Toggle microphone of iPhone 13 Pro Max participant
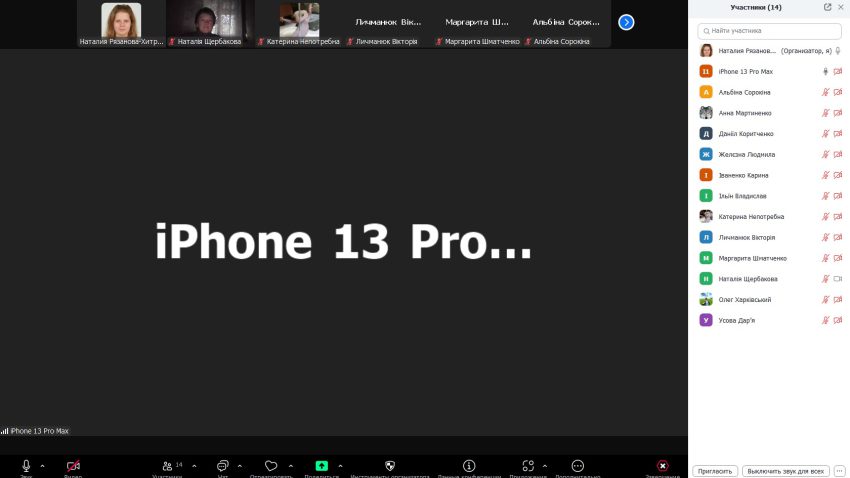The width and height of the screenshot is (850, 478). pos(825,72)
